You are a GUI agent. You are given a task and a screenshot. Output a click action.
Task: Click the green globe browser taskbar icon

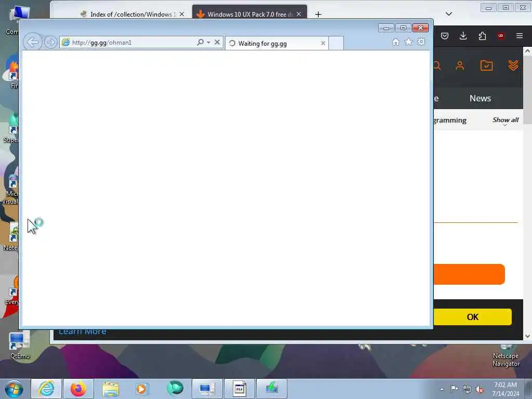click(x=175, y=389)
